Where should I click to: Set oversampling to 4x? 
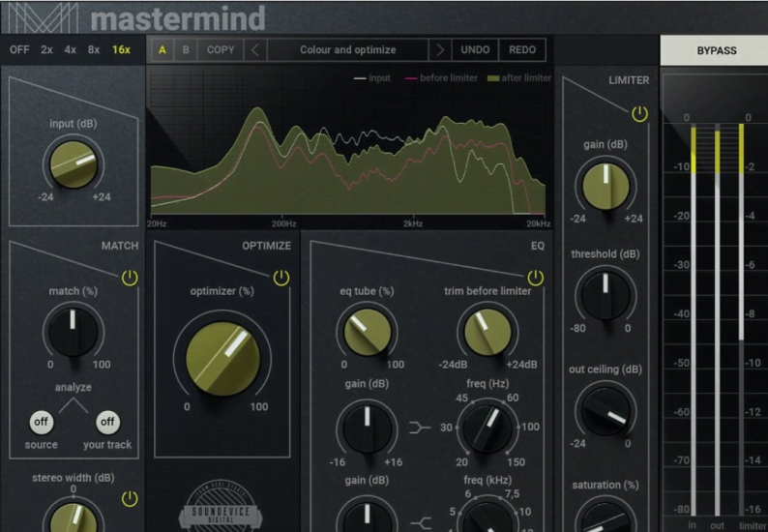coord(70,50)
